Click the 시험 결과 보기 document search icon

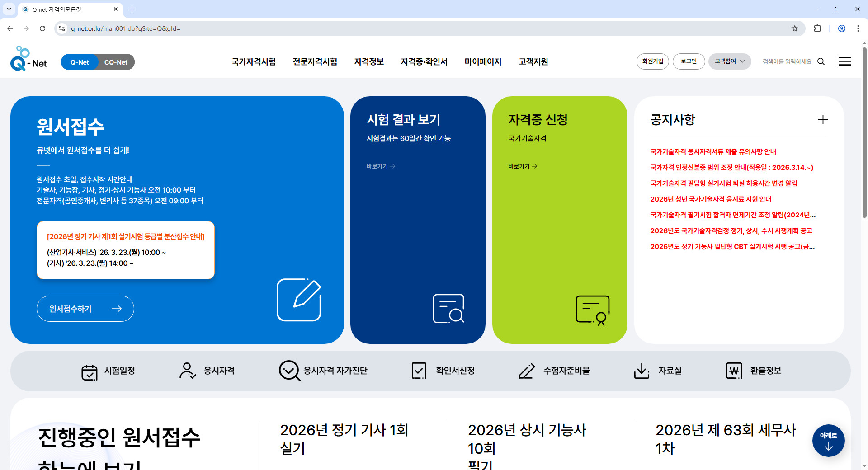[x=448, y=309]
